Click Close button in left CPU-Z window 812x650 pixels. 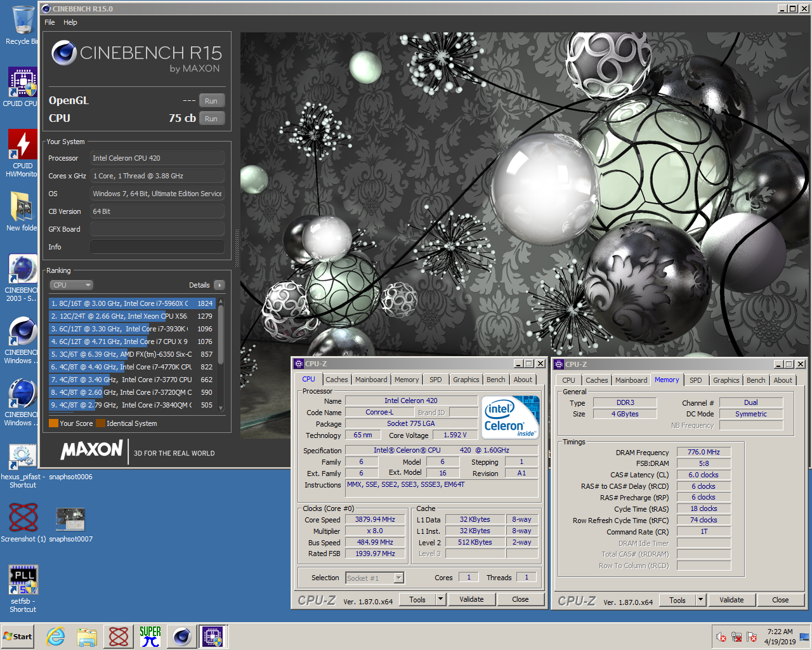tap(520, 599)
